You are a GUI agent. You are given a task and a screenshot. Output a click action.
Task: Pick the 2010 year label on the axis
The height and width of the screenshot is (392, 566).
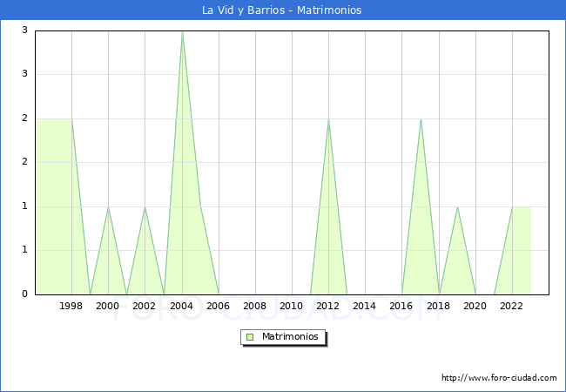[x=292, y=306]
